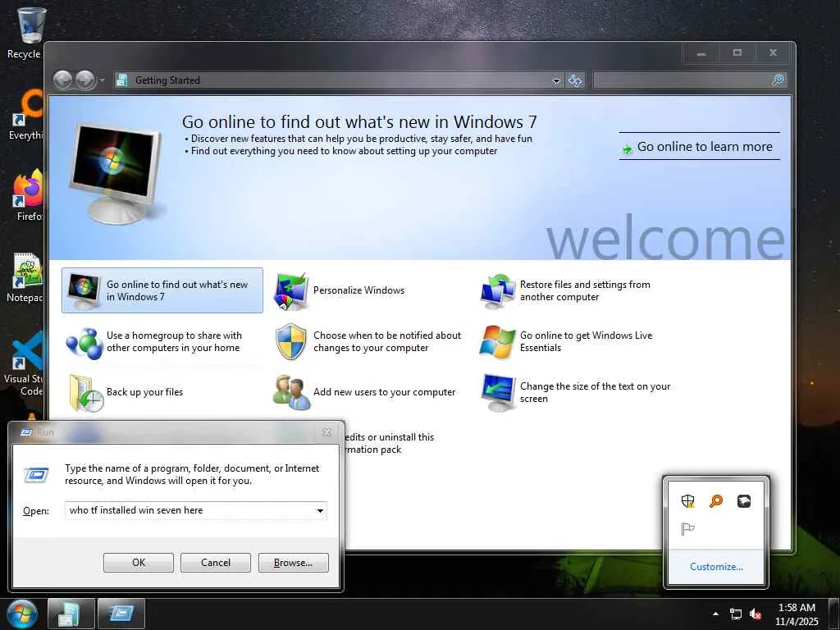The image size is (840, 630).
Task: Open Use a homegroup to share item
Action: tap(162, 342)
